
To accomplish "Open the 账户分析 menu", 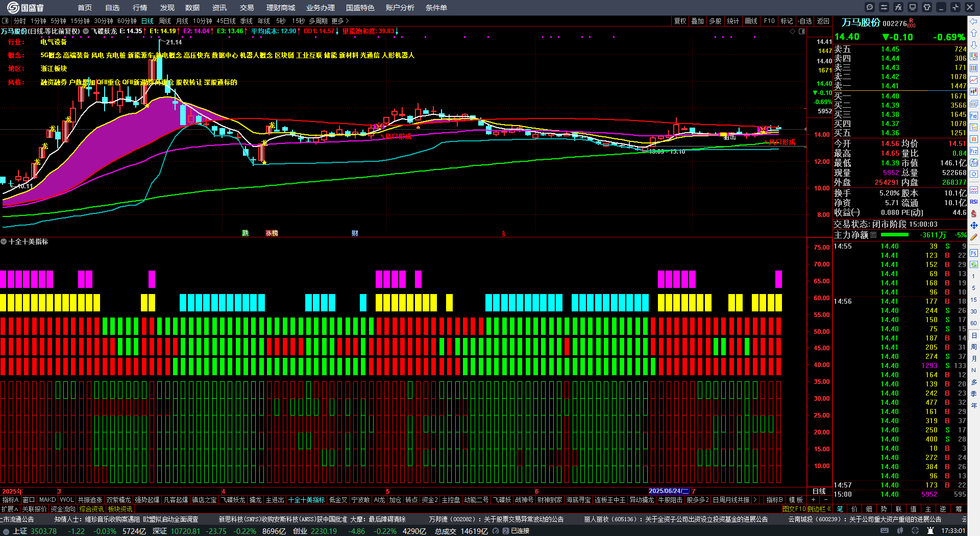I will click(400, 8).
